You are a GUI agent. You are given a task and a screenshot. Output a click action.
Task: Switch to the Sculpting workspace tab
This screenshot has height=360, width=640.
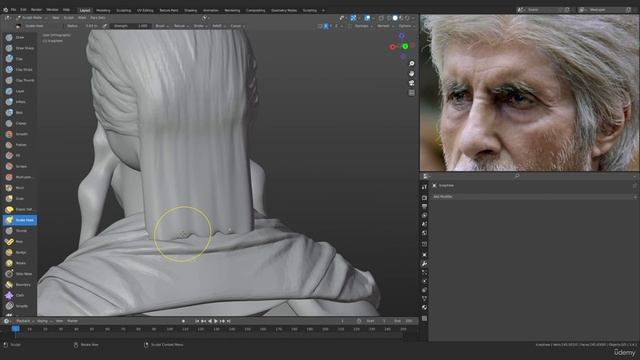pyautogui.click(x=124, y=10)
